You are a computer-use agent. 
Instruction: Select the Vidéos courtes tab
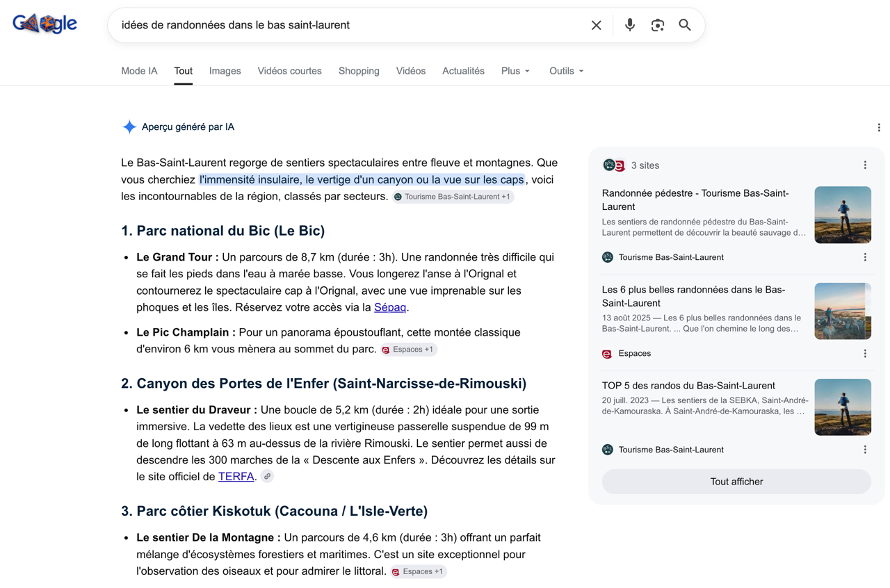(289, 71)
